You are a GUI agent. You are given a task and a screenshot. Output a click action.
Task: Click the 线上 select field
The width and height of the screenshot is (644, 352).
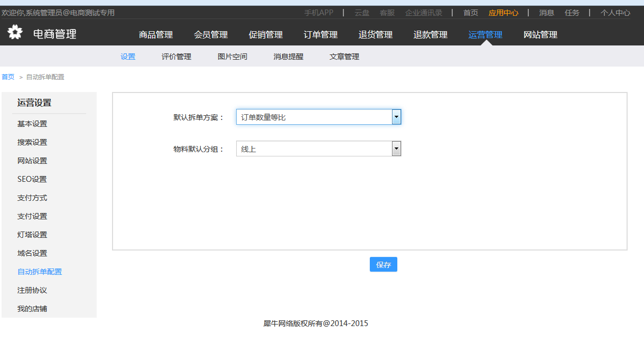click(319, 149)
